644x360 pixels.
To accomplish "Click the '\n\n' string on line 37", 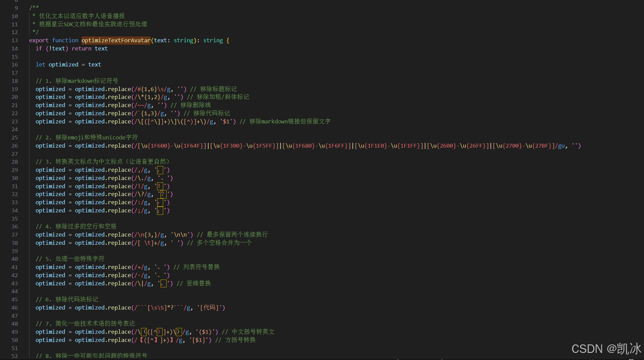I will click(182, 234).
